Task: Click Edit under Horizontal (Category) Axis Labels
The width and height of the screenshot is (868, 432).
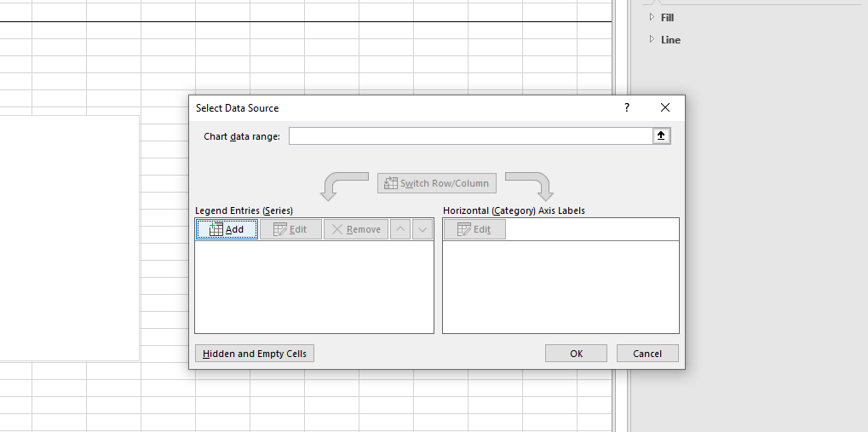Action: click(x=474, y=229)
